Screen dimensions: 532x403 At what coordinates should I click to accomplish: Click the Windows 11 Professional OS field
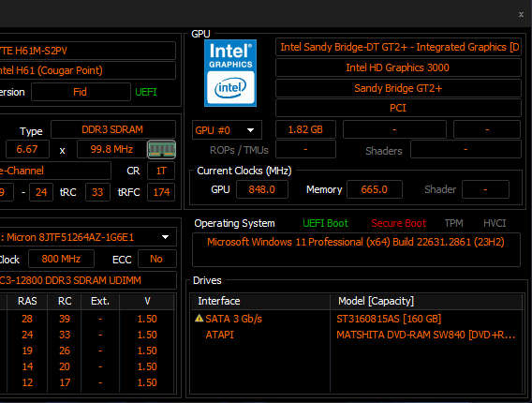click(x=356, y=250)
